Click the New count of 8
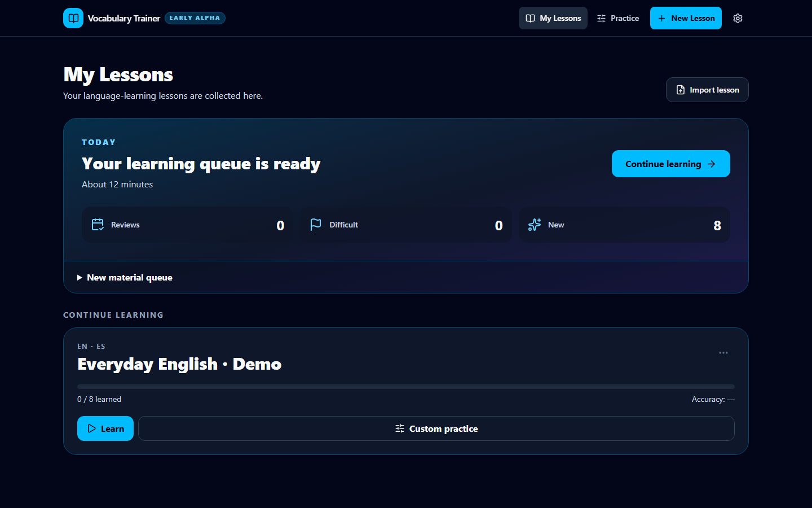This screenshot has height=508, width=812. (x=717, y=225)
